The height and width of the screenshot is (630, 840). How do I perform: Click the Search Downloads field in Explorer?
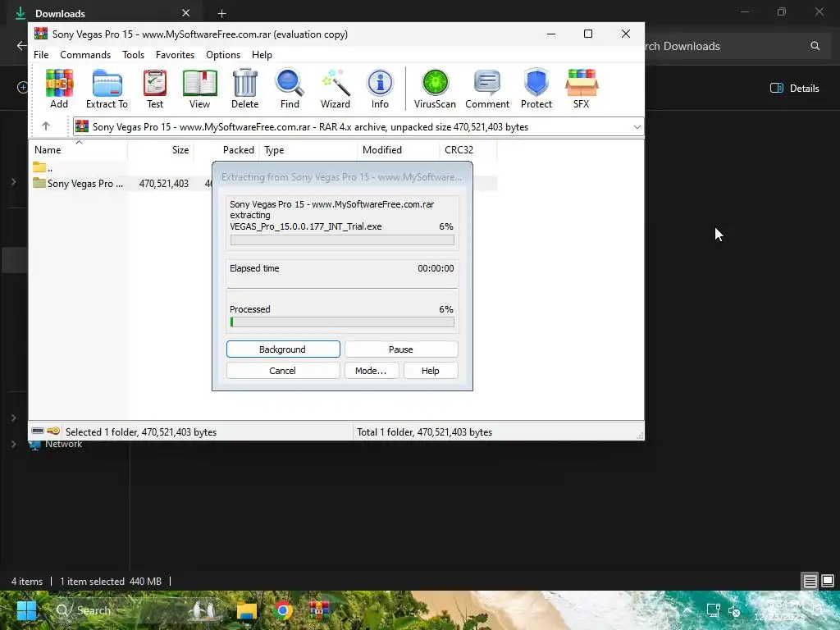click(736, 46)
